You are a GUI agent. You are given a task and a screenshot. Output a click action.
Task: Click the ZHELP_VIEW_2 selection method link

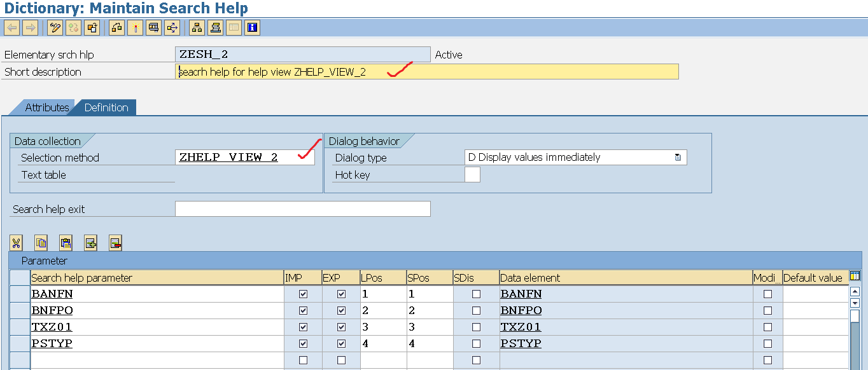[x=228, y=158]
